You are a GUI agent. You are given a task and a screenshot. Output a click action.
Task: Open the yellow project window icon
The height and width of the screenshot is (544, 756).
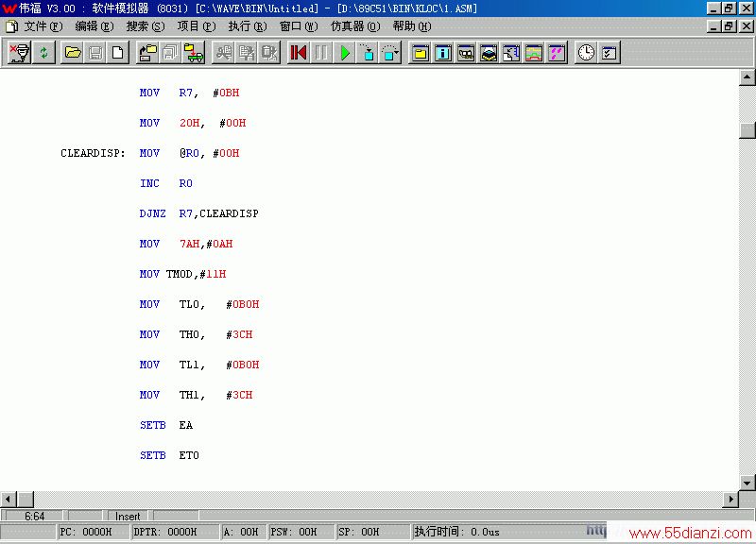click(420, 53)
